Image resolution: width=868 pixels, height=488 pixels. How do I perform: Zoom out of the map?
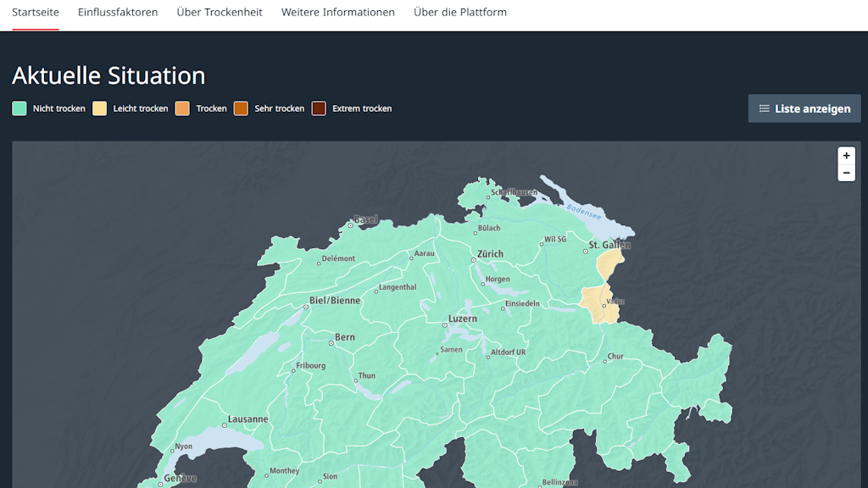pyautogui.click(x=846, y=173)
